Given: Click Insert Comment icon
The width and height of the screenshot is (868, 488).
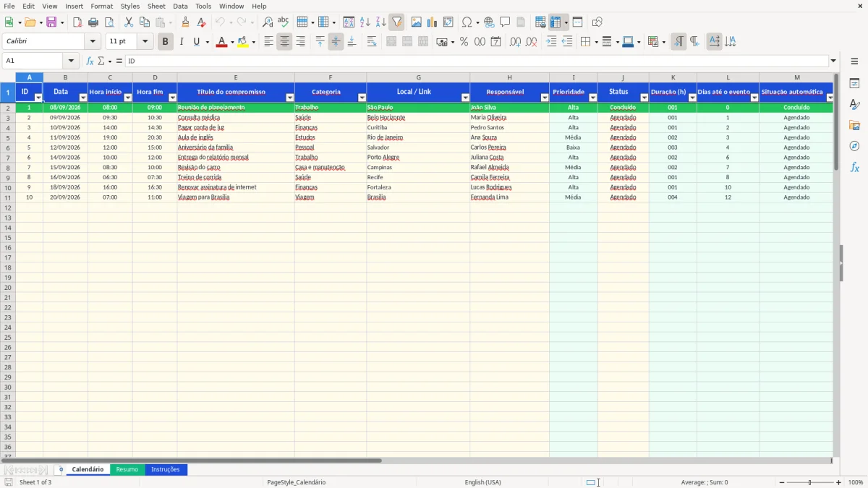Looking at the screenshot, I should [x=505, y=22].
